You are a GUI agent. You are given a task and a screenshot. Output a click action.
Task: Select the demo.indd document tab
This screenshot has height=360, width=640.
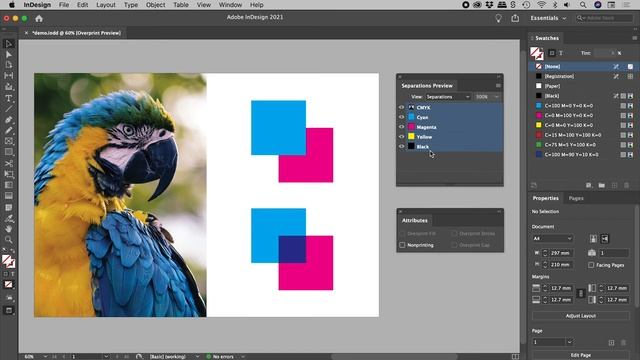click(x=76, y=33)
